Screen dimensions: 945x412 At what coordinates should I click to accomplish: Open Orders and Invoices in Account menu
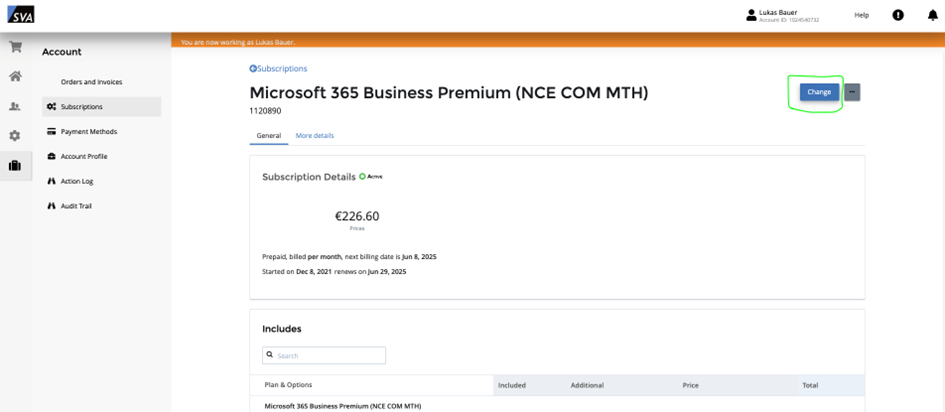point(91,82)
